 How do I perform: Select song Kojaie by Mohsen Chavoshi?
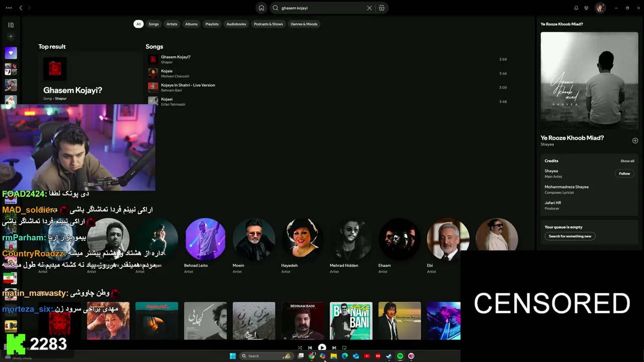[x=327, y=73]
